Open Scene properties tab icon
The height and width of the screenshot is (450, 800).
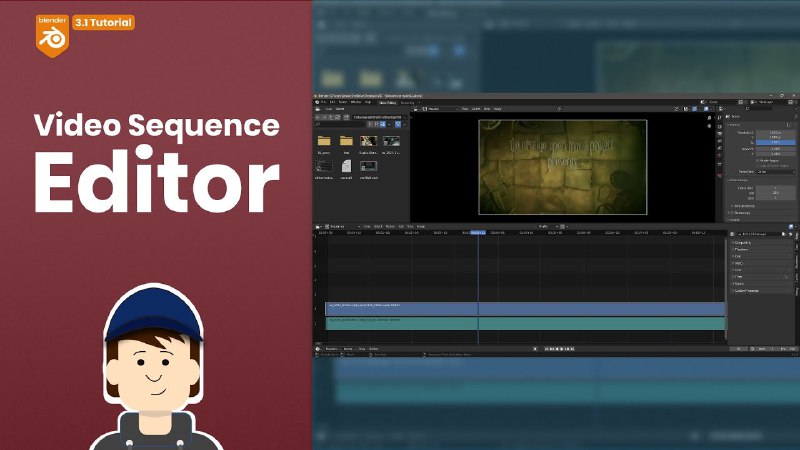tap(719, 148)
